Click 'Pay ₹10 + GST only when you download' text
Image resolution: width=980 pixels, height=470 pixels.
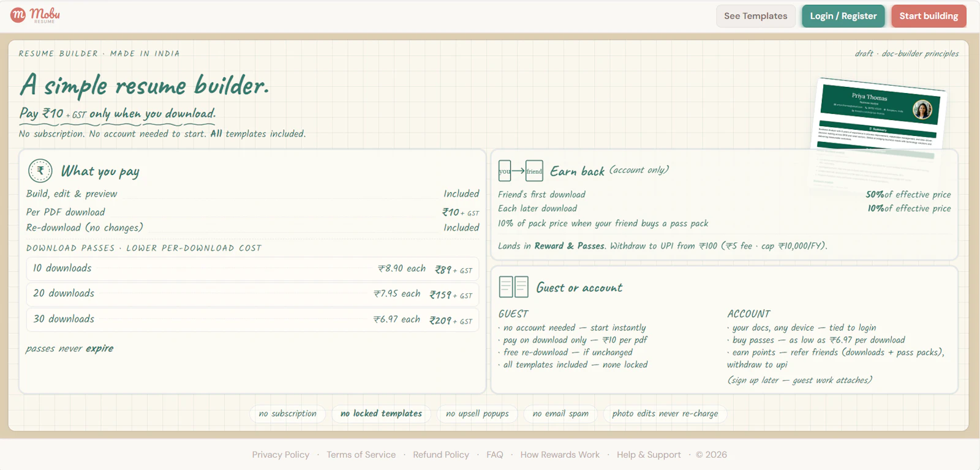click(118, 113)
